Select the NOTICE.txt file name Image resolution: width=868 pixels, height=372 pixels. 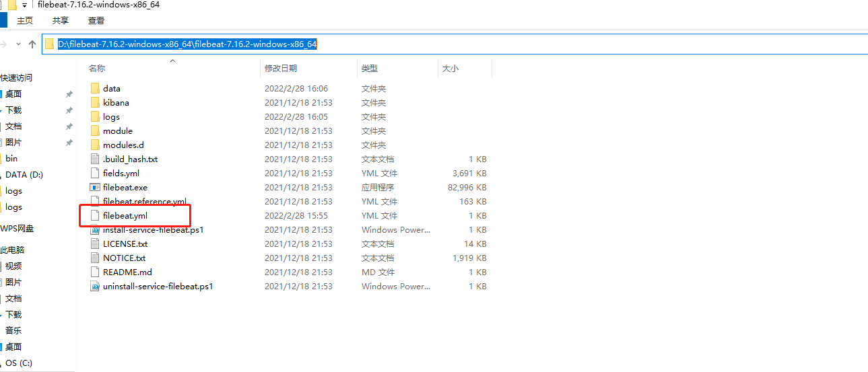tap(124, 258)
